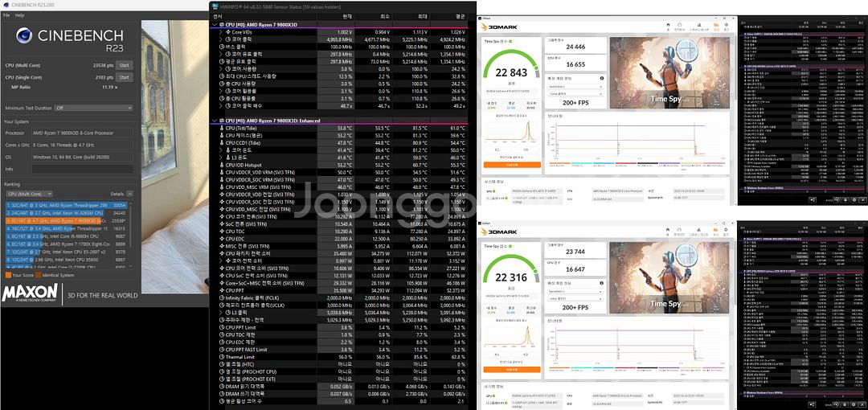Select the 24C/48T Intel Xeon W-3265M row
This screenshot has width=868, height=410.
(x=66, y=213)
